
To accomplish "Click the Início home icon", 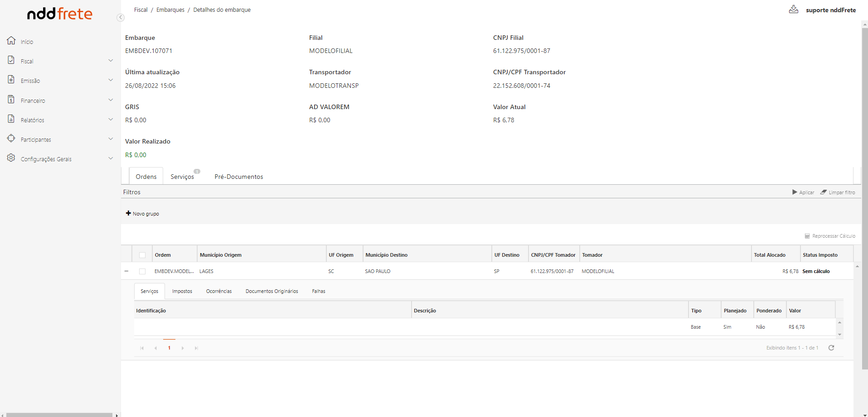I will point(11,41).
